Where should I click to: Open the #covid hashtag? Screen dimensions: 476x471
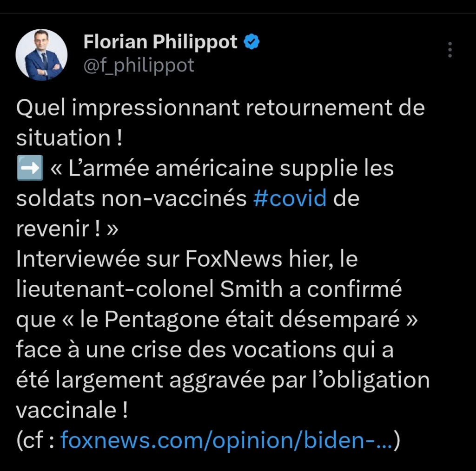pyautogui.click(x=290, y=199)
